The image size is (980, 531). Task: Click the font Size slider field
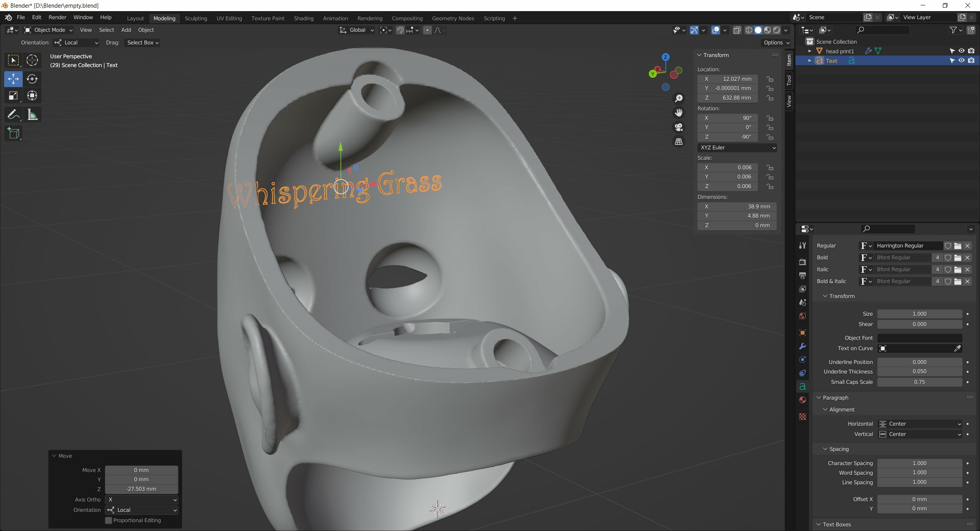coord(920,314)
